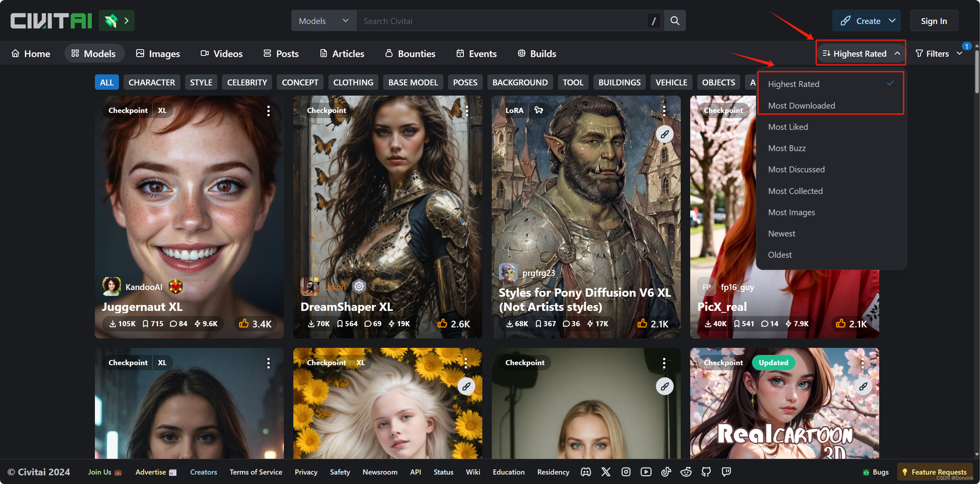The height and width of the screenshot is (484, 980).
Task: Open the Pony Diffusion styles card menu dots
Action: pyautogui.click(x=664, y=111)
